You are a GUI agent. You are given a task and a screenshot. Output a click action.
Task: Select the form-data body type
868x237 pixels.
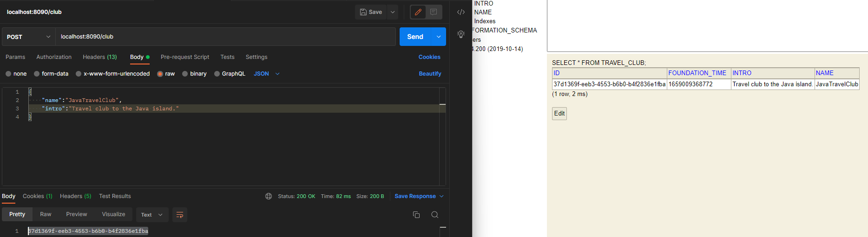pos(51,74)
